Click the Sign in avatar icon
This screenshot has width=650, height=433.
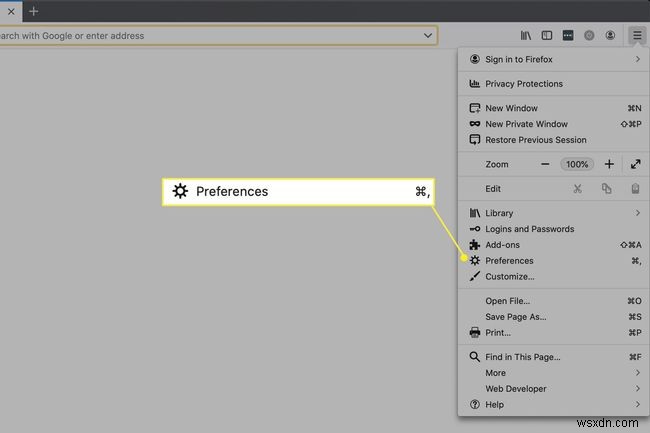click(x=475, y=59)
